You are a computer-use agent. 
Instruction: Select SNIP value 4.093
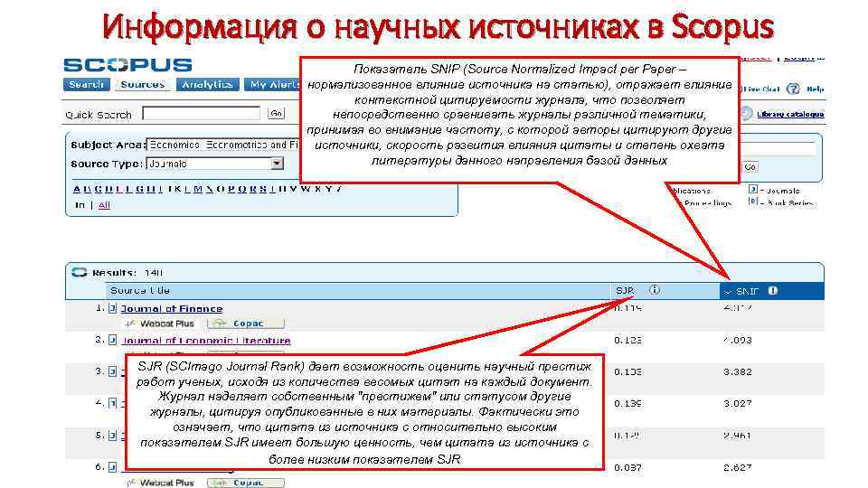click(738, 341)
